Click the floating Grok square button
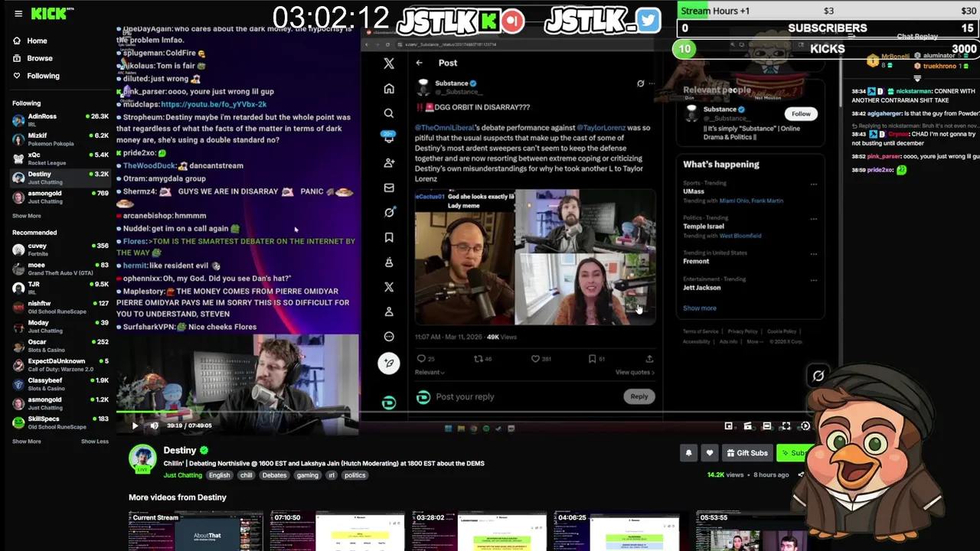This screenshot has height=551, width=980. tap(818, 376)
